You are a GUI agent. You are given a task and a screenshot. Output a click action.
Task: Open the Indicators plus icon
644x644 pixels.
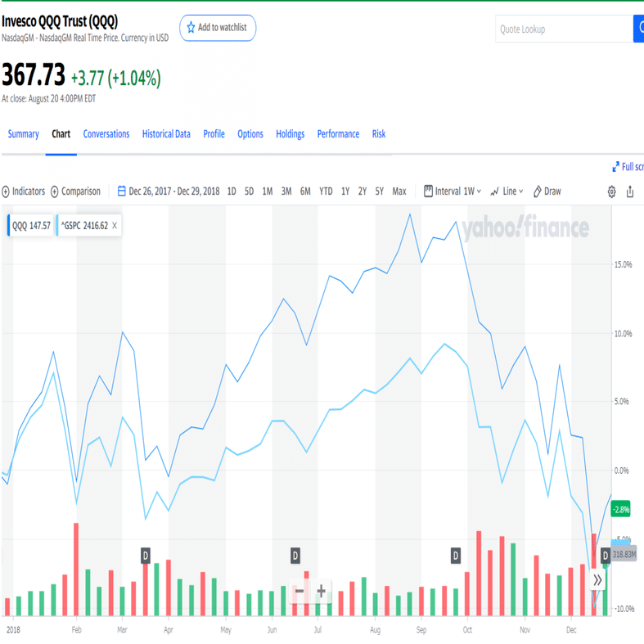click(6, 191)
